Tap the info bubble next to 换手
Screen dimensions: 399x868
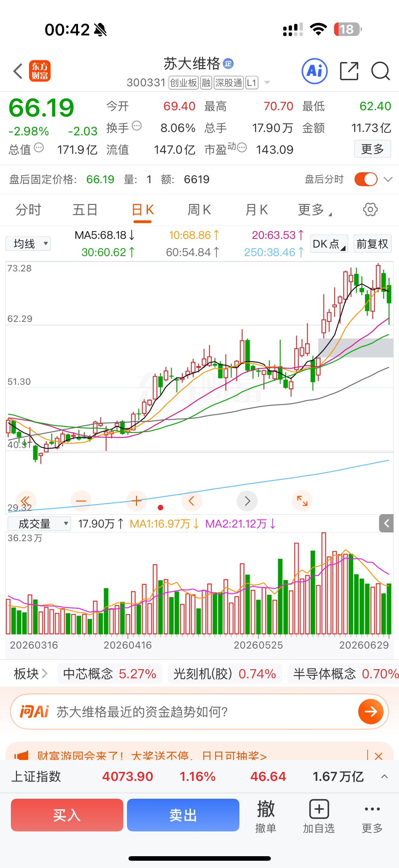pos(137,126)
